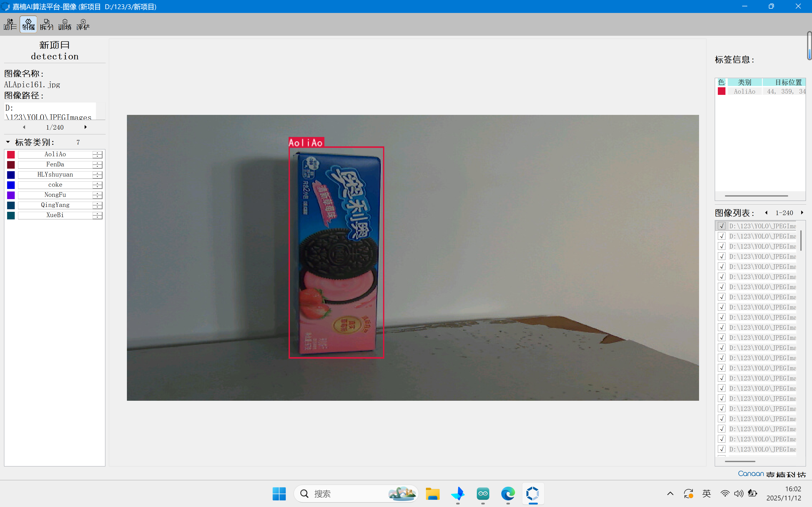The image size is (812, 507).
Task: Click the AoliAo label name field
Action: coord(55,154)
